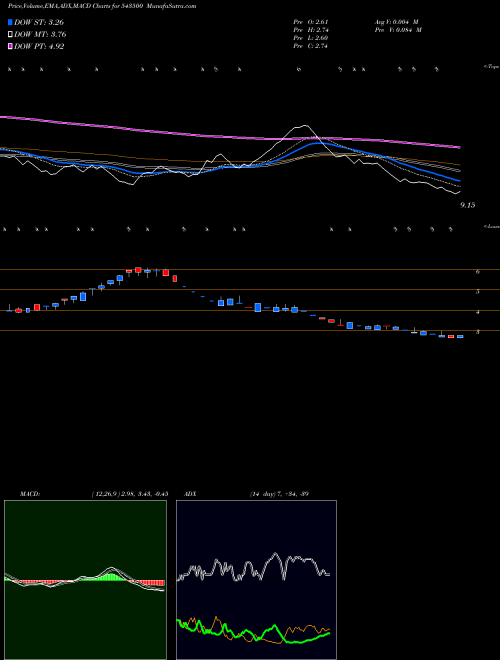The image size is (500, 660).
Task: Click the 'Pre O: 2.61' value
Action: coord(311,22)
